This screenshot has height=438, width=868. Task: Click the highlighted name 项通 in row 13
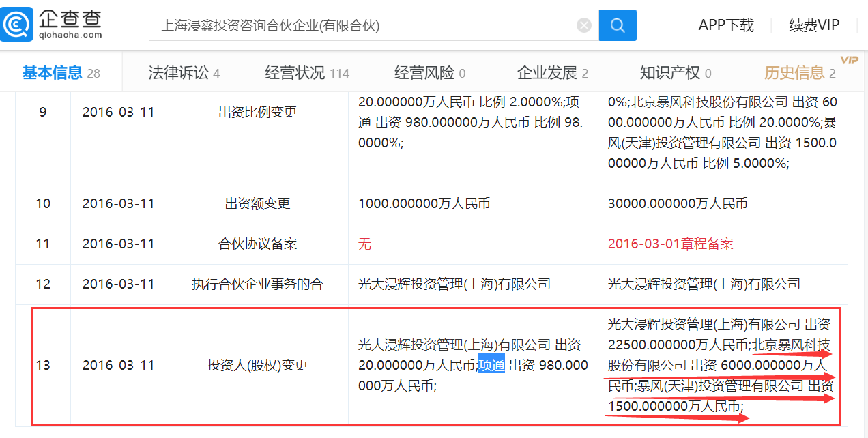click(x=491, y=365)
